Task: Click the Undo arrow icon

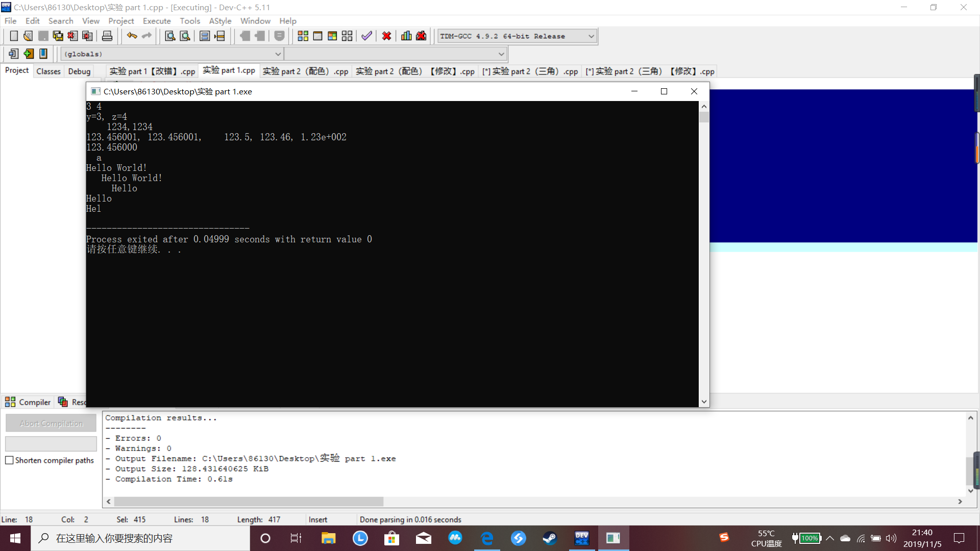Action: tap(132, 36)
